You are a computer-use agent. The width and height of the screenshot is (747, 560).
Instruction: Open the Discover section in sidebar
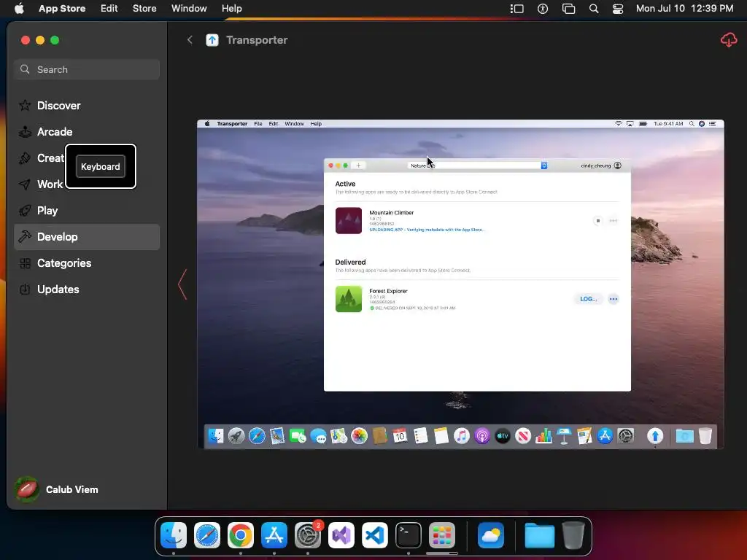[x=87, y=105]
